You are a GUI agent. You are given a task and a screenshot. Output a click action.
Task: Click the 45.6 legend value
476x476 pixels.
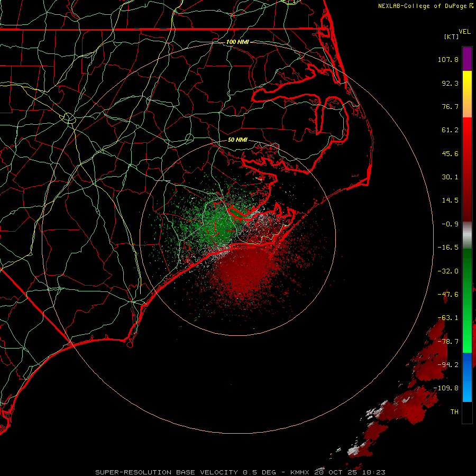(x=450, y=153)
